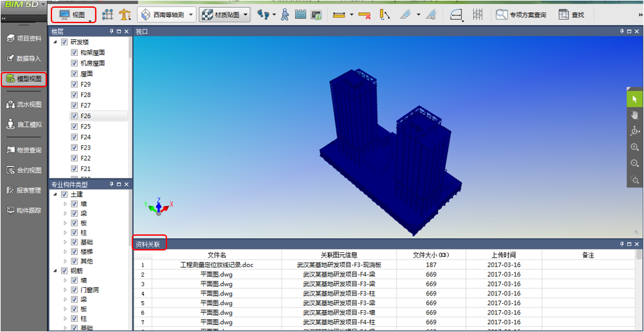Open 物资查询 in the sidebar
644x332 pixels.
[x=24, y=150]
